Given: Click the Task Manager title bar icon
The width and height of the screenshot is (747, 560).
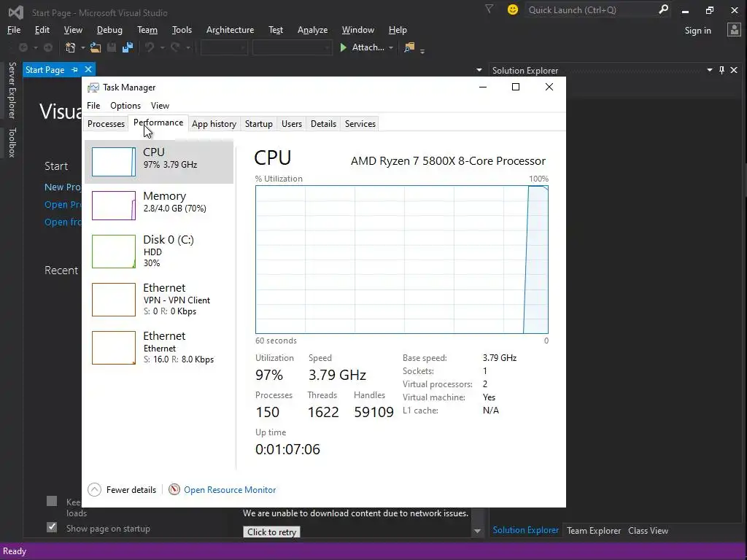Looking at the screenshot, I should [93, 87].
